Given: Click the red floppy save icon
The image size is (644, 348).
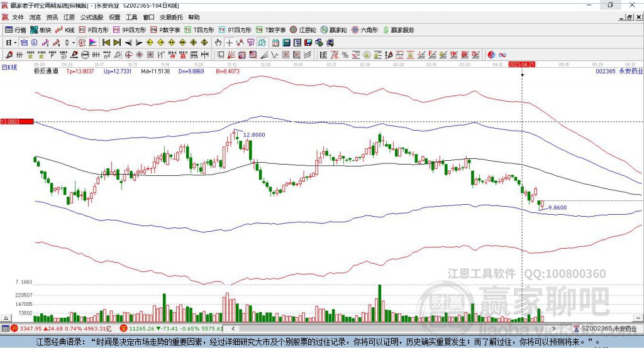Looking at the screenshot, I should click(308, 43).
